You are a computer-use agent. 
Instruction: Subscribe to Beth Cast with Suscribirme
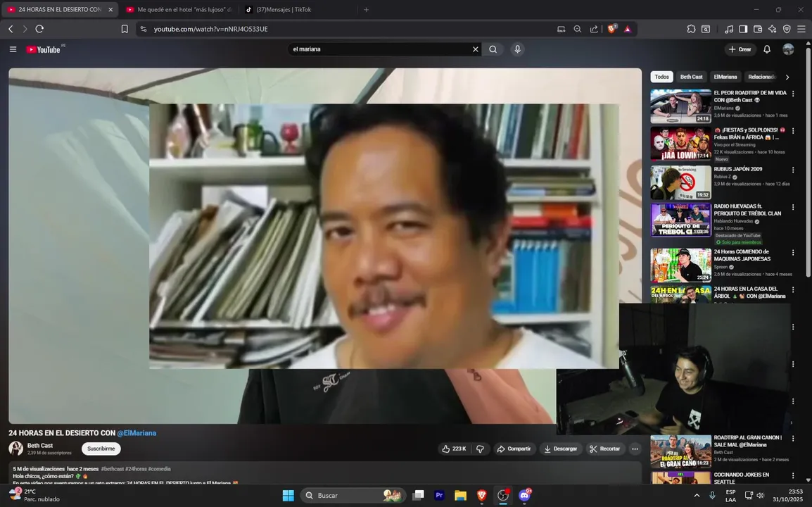click(101, 449)
